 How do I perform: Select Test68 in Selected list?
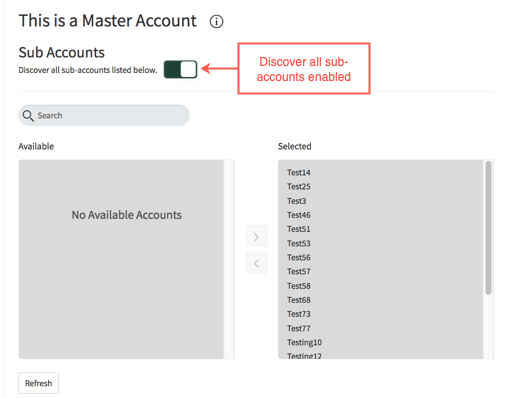[x=299, y=300]
